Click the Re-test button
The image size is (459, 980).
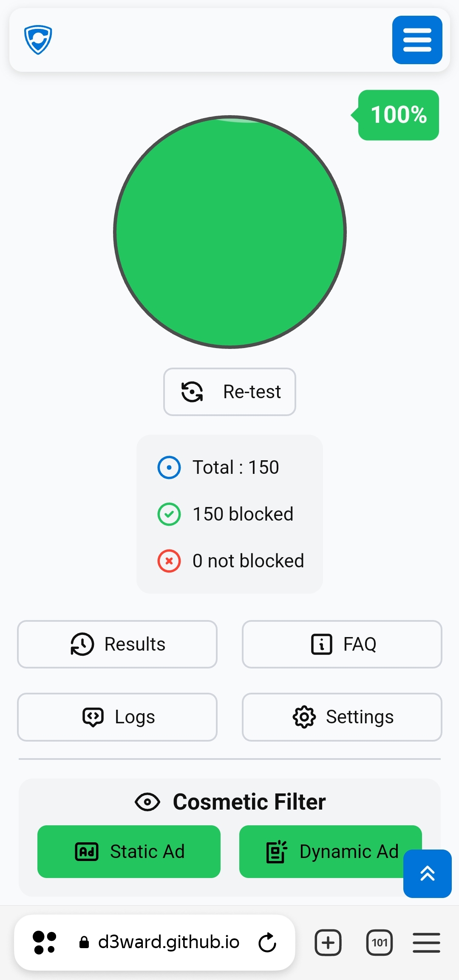point(229,391)
